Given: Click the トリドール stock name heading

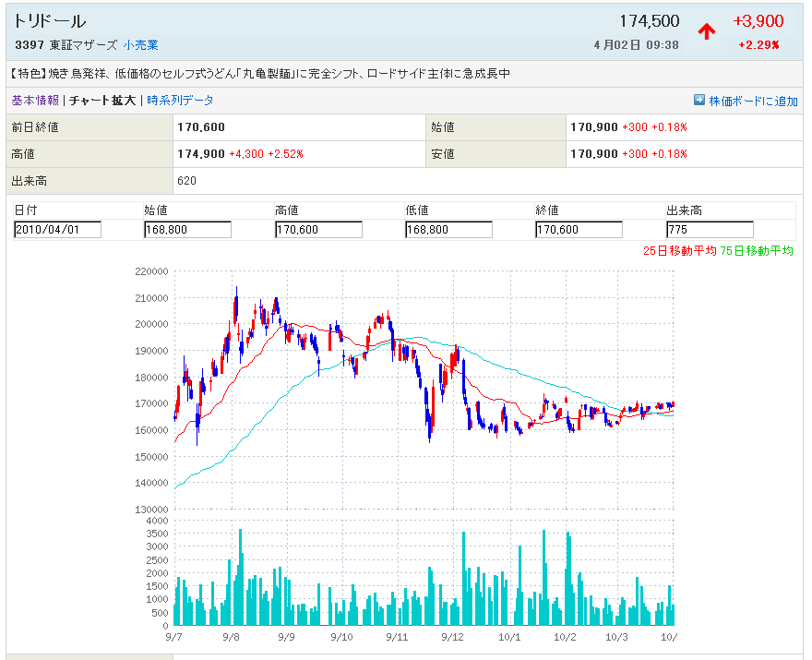Looking at the screenshot, I should pos(50,21).
